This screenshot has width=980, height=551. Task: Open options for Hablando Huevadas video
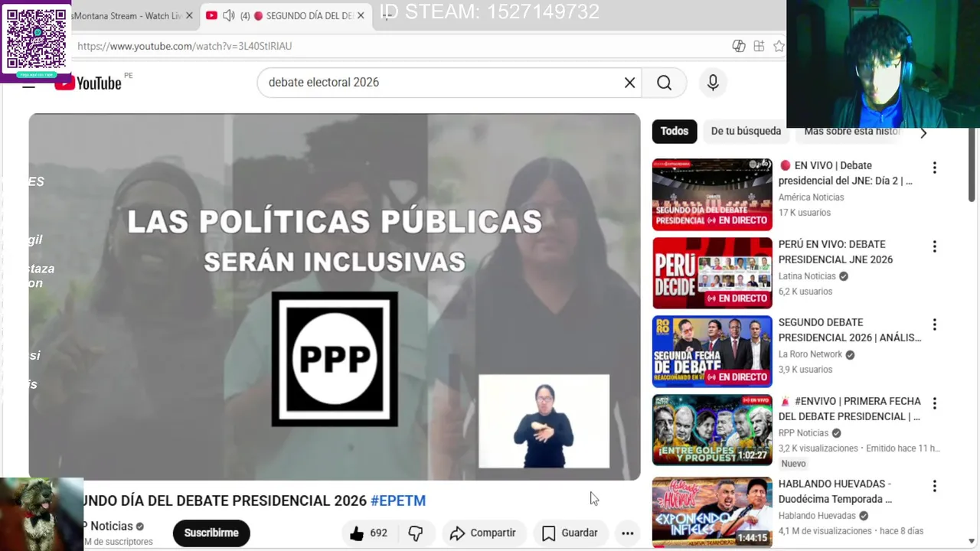tap(934, 486)
